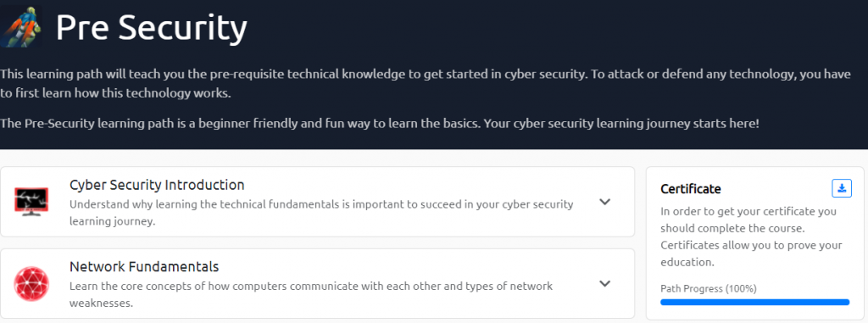Select the Certificate heading
This screenshot has height=323, width=868.
click(x=690, y=189)
